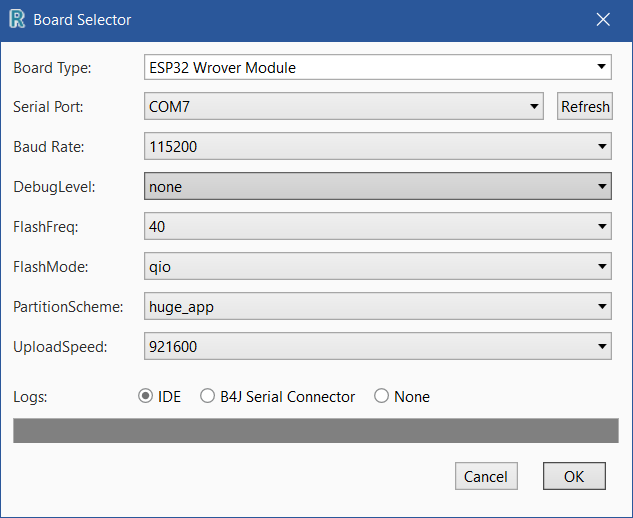
Task: Select the IDE logs radio button
Action: pos(145,396)
